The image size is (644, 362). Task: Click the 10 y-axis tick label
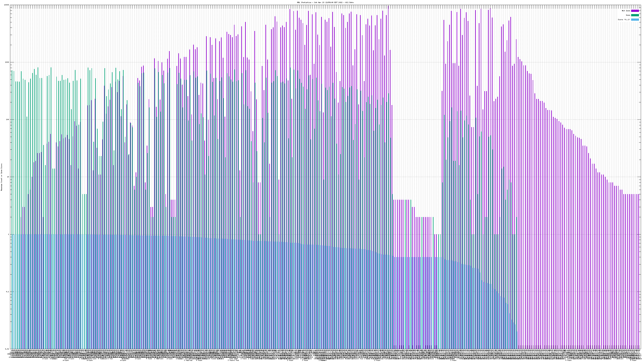(x=8, y=177)
